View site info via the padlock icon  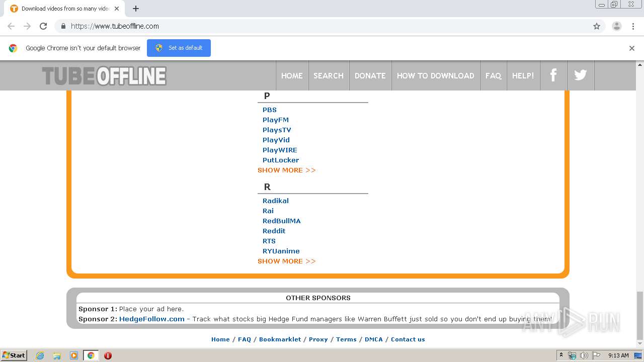coord(63,26)
